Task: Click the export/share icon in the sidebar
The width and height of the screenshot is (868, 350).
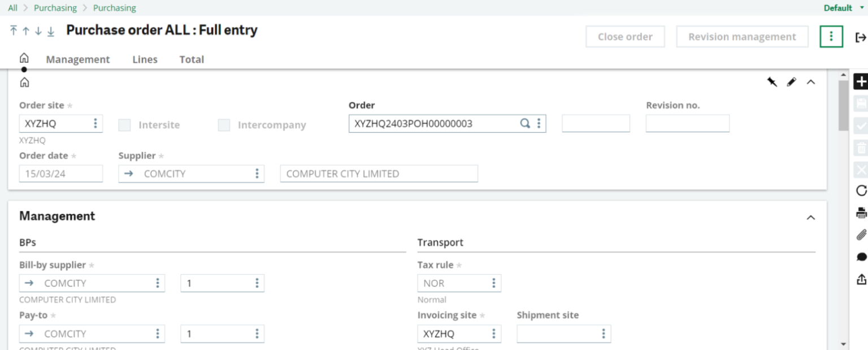Action: click(x=860, y=278)
